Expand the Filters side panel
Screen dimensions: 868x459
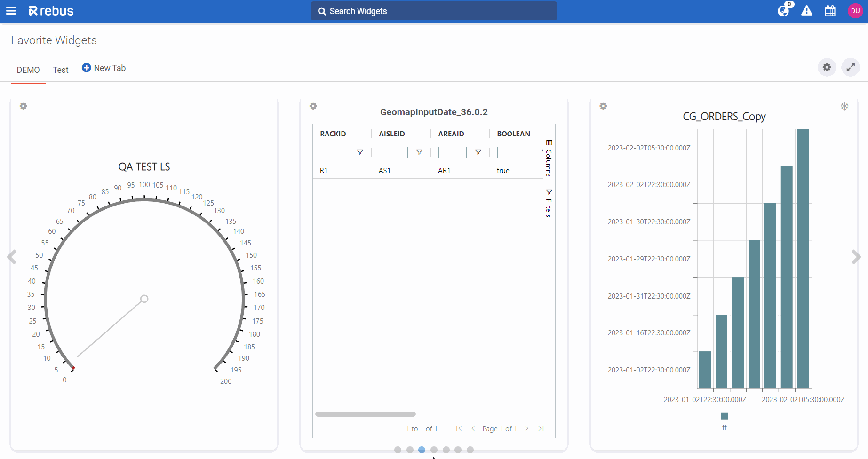549,203
